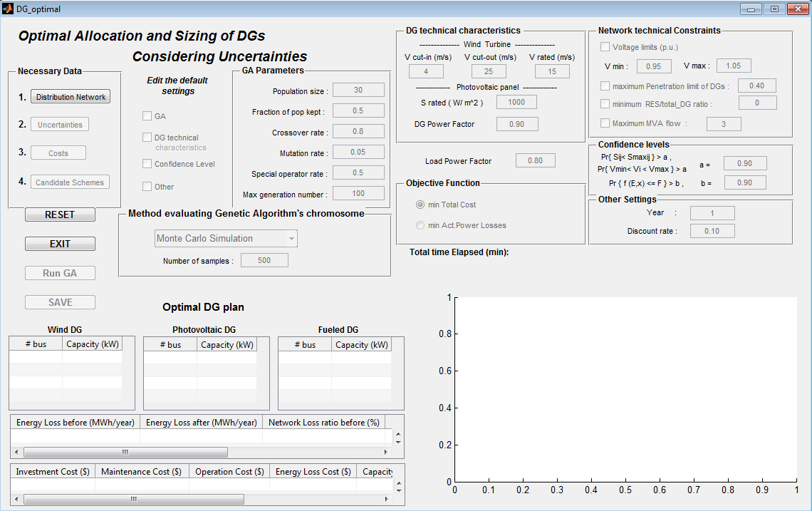The image size is (812, 511).
Task: Click the Candidate Schemes button
Action: coord(70,182)
